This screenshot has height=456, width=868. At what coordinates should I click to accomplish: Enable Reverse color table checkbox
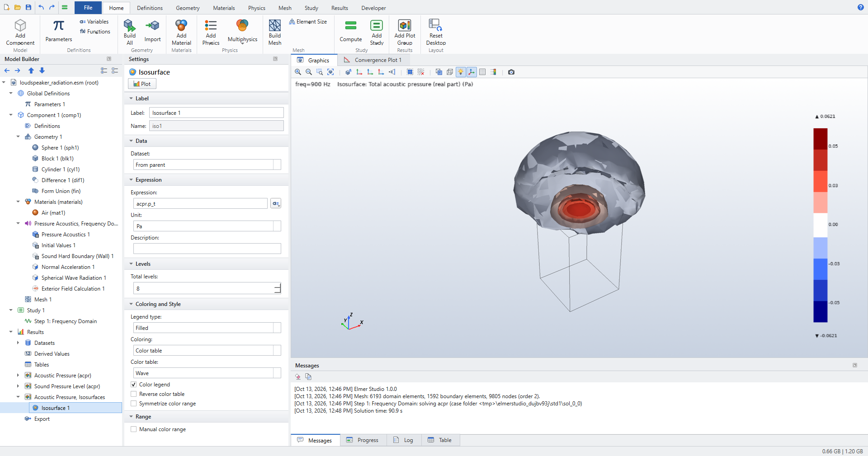[x=134, y=394]
